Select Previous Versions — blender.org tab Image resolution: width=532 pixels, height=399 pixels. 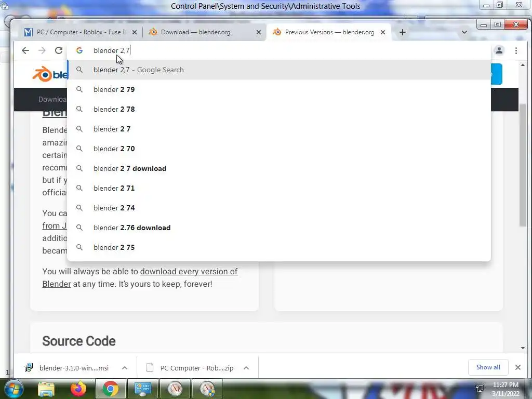tap(328, 32)
